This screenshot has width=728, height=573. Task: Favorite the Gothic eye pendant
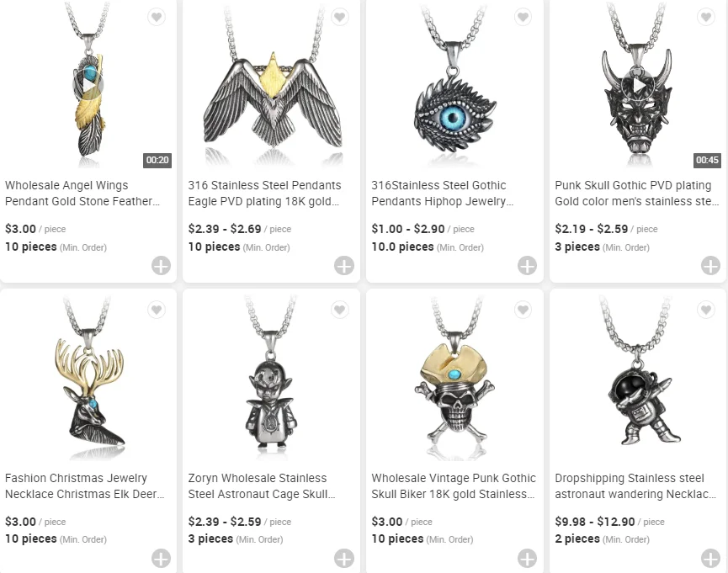523,17
